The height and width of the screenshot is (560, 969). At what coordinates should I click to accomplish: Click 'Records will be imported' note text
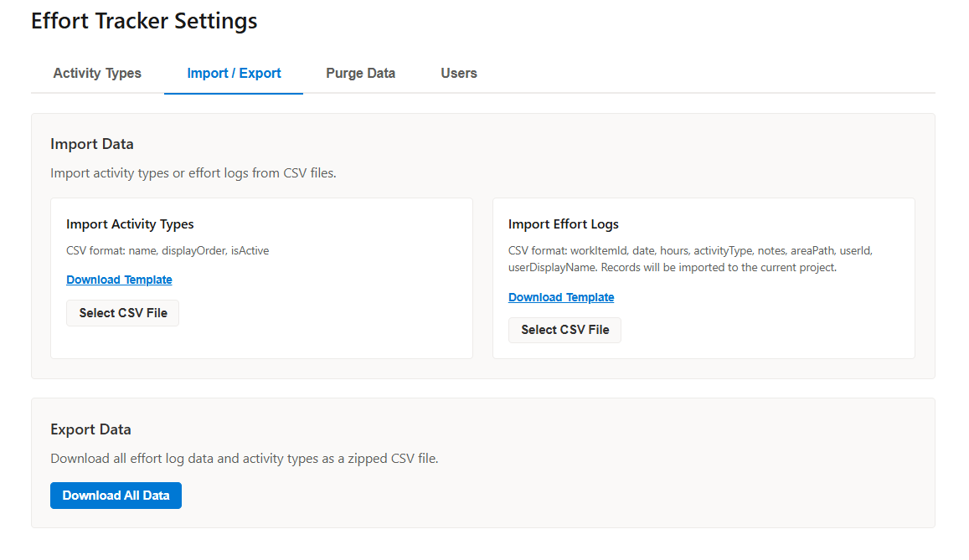[719, 268]
